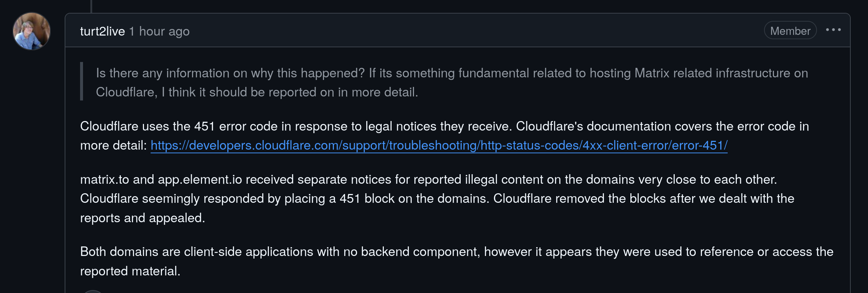Image resolution: width=868 pixels, height=293 pixels.
Task: Open the Cloudflare error-451 documentation link
Action: (x=439, y=146)
